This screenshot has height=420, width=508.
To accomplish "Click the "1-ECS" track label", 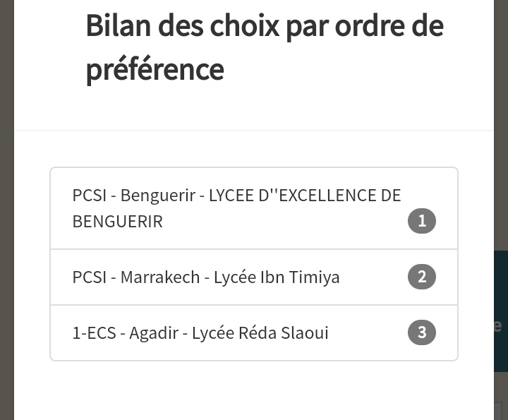I will 94,332.
